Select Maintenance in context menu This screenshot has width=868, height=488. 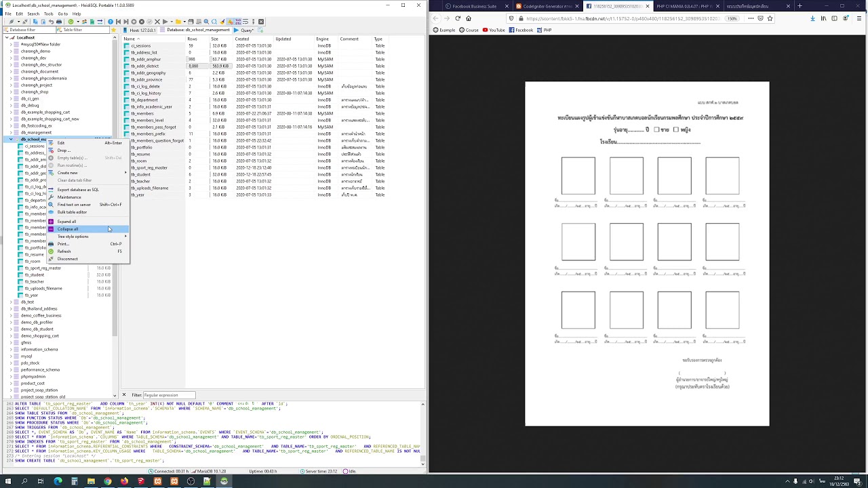[x=87, y=197]
